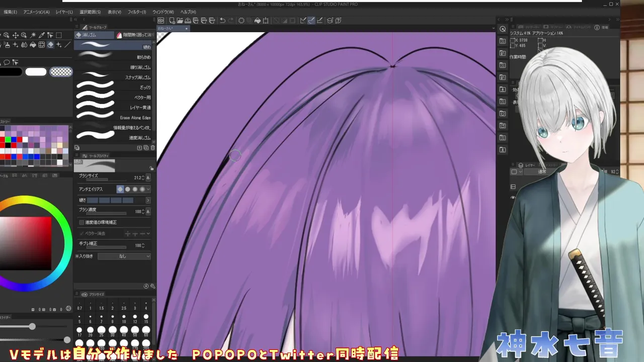The image size is (644, 362).
Task: Open a file via folder icon
Action: point(180,21)
